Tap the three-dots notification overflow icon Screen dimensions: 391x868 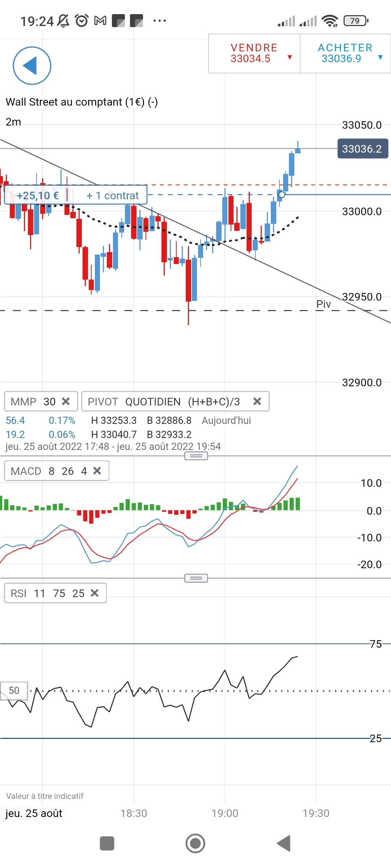pos(160,21)
